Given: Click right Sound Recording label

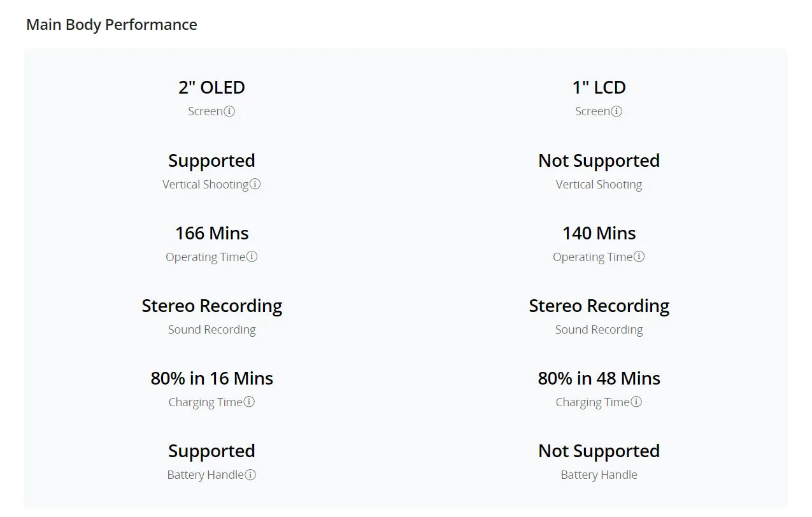Looking at the screenshot, I should pos(599,330).
